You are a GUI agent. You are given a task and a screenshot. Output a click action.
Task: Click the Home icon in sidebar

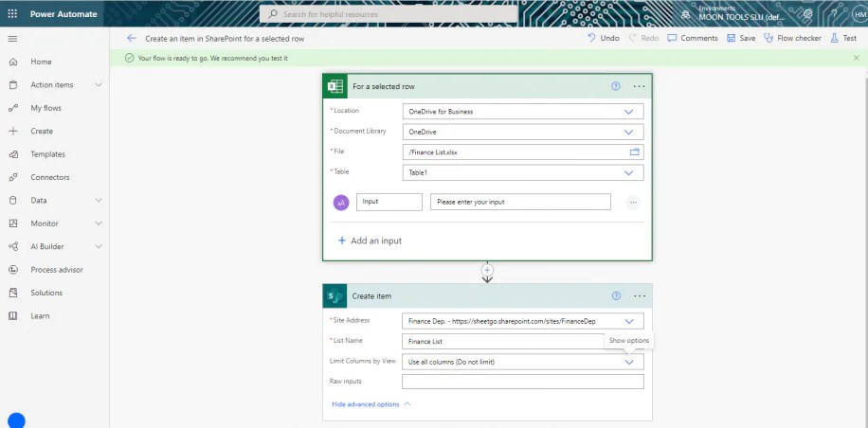pyautogui.click(x=13, y=62)
